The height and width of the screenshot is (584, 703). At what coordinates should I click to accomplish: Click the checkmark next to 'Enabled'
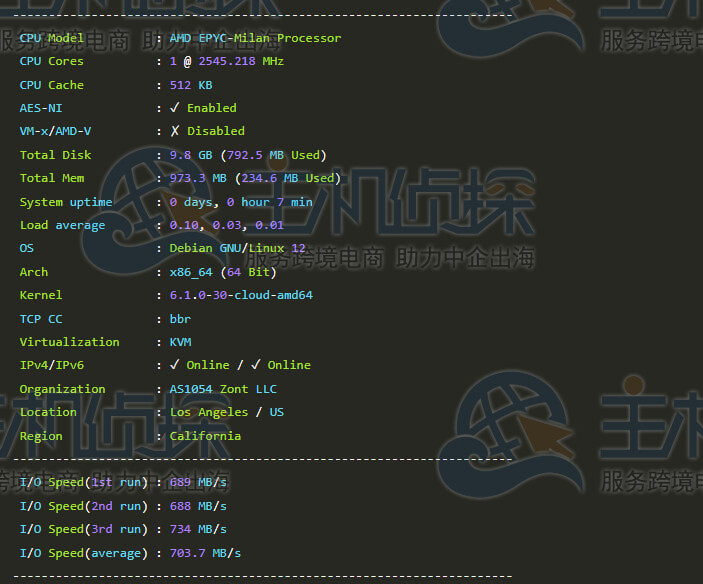pos(175,108)
